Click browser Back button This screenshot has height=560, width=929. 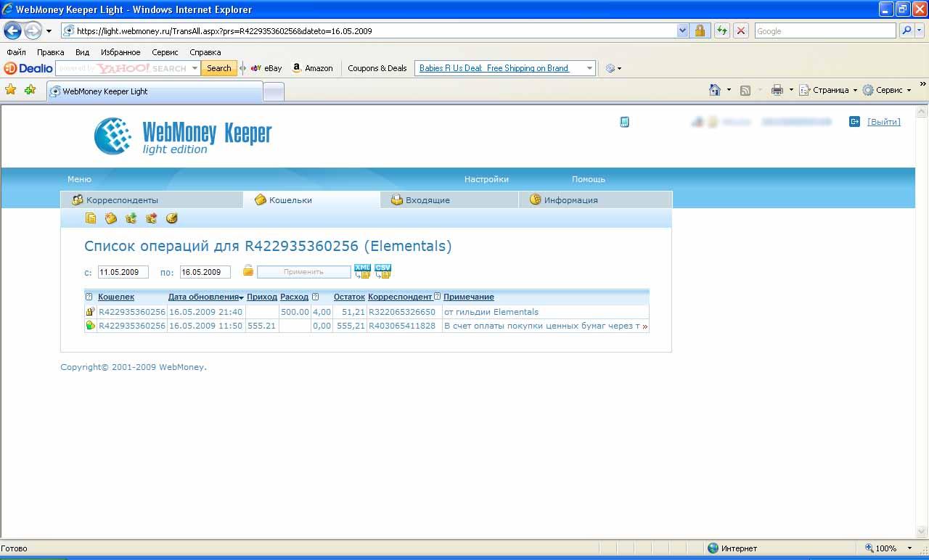(13, 30)
